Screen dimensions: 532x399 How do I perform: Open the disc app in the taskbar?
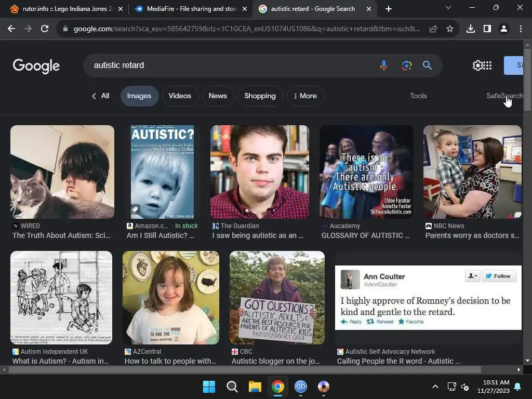click(324, 387)
